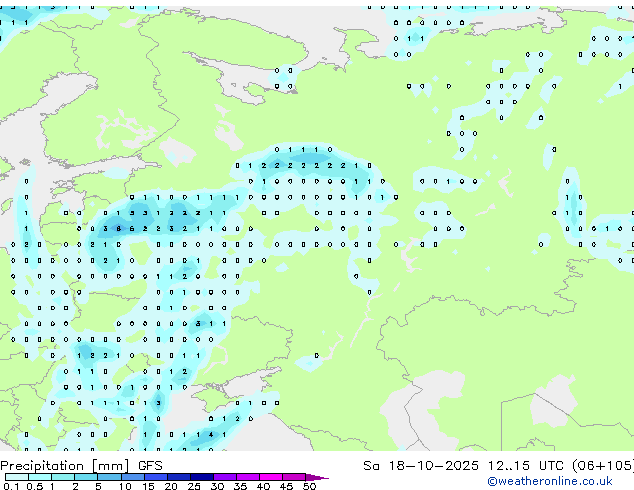This screenshot has width=634, height=490.
Task: Click the '[mm]' unit label
Action: point(111,466)
